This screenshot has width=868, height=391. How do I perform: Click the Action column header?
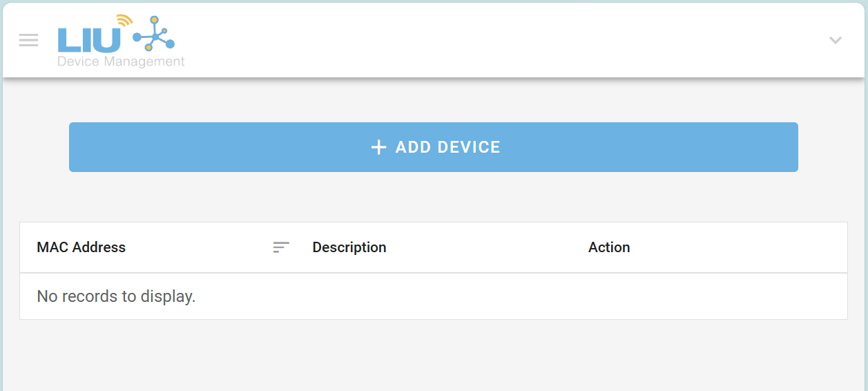[609, 247]
